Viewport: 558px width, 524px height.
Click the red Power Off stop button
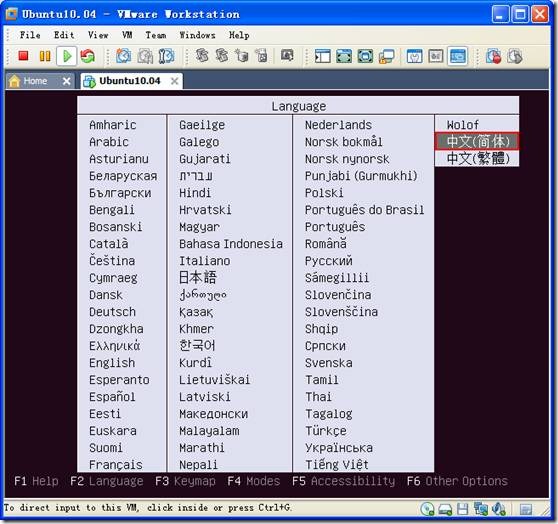point(23,56)
